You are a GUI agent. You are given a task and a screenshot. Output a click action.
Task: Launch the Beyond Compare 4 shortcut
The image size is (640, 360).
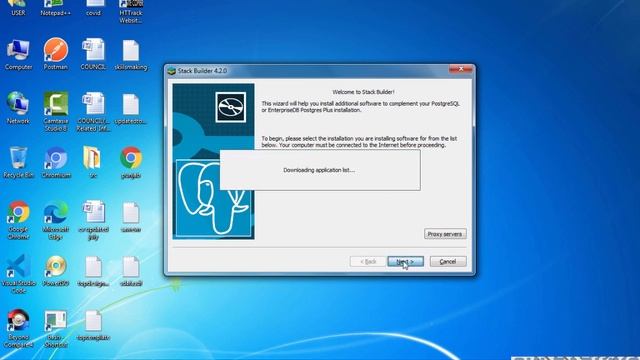(x=18, y=328)
